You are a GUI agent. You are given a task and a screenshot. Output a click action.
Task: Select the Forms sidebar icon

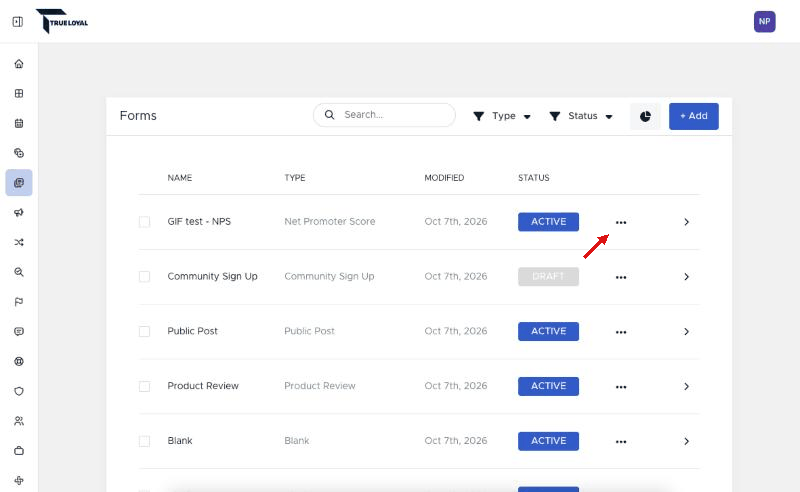pyautogui.click(x=19, y=183)
